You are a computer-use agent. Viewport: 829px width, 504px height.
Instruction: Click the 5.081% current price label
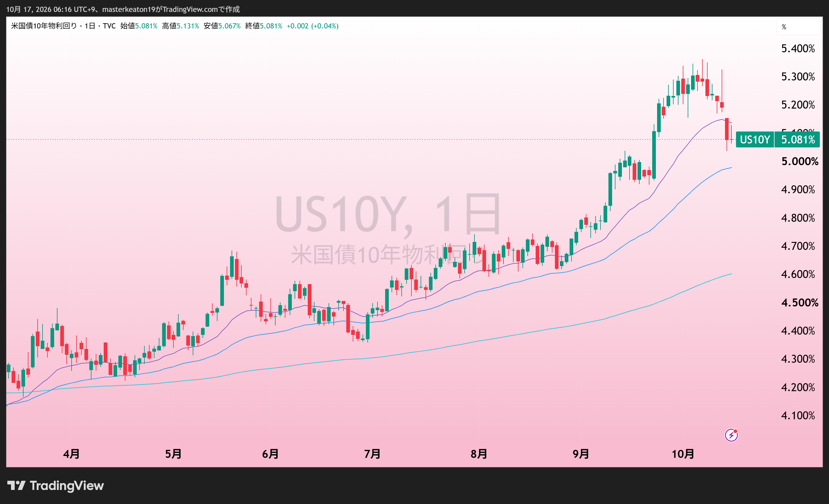click(797, 140)
